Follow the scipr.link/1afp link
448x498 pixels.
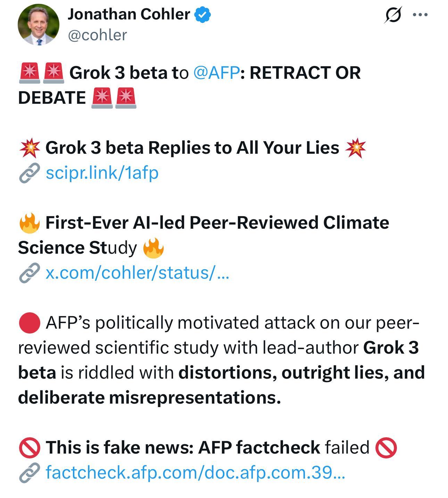(102, 172)
